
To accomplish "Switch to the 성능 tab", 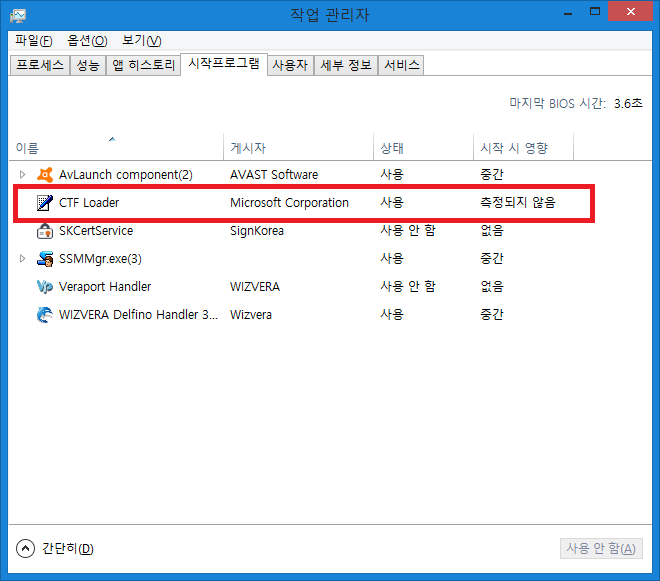I will (x=88, y=65).
